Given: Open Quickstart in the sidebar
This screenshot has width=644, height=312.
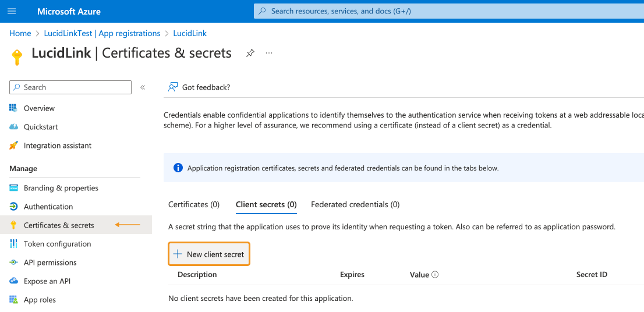Looking at the screenshot, I should [41, 127].
